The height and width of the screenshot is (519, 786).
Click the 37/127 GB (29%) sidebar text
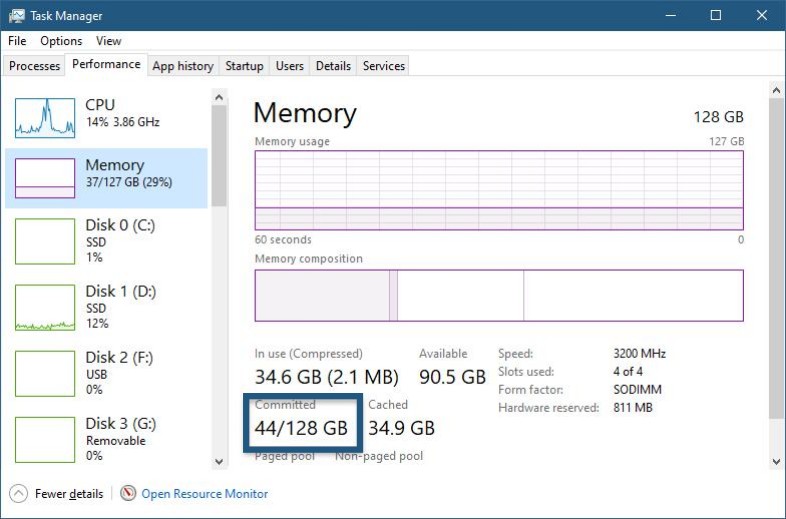pyautogui.click(x=129, y=182)
